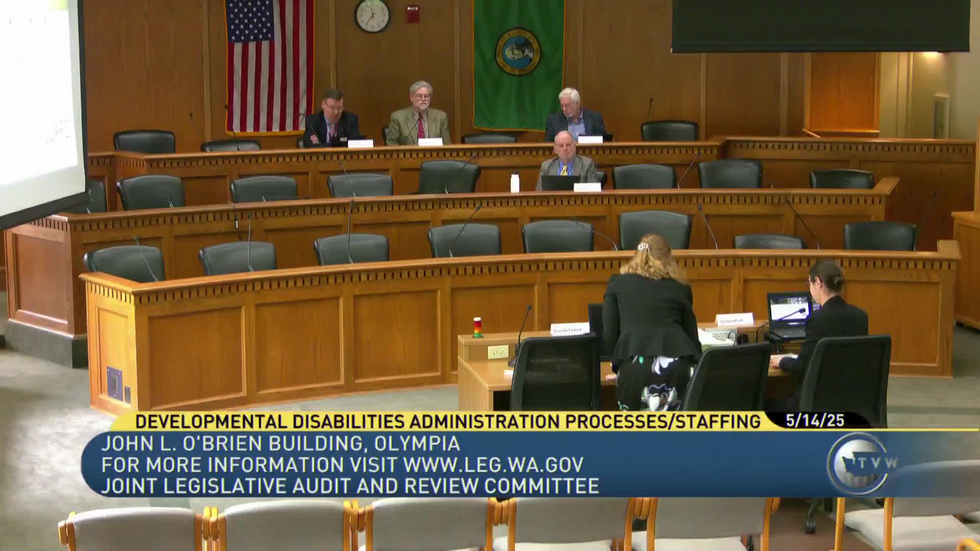This screenshot has width=980, height=551.
Task: Click the John L. O'Brien Building caption line
Action: tap(280, 443)
